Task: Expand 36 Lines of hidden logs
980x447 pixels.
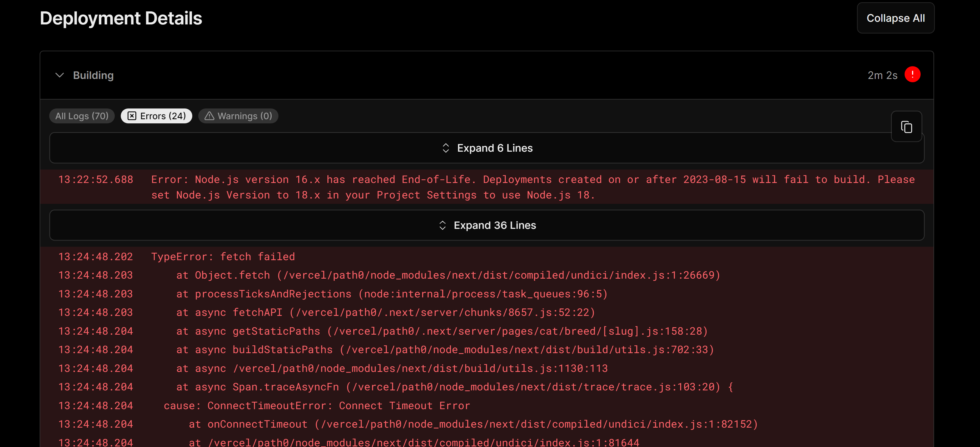Action: click(x=487, y=225)
